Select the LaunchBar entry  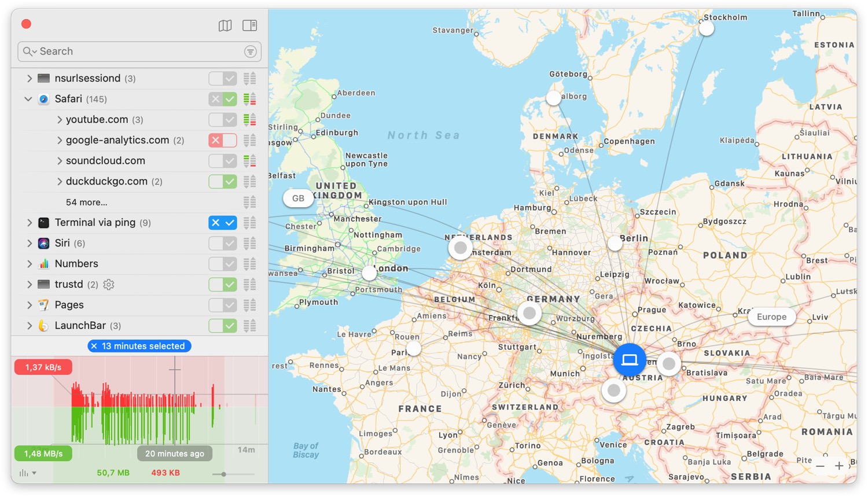click(x=80, y=326)
